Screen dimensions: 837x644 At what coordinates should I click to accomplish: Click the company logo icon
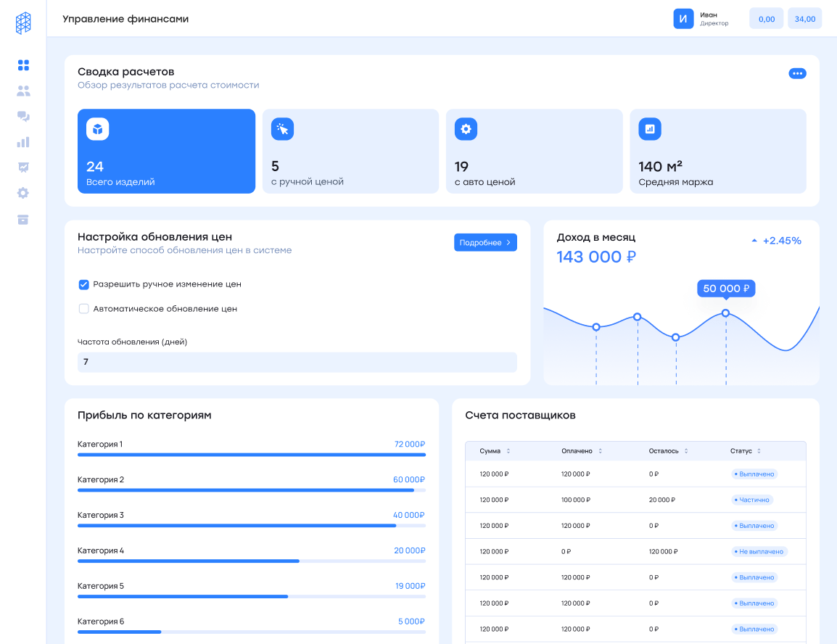click(x=23, y=22)
